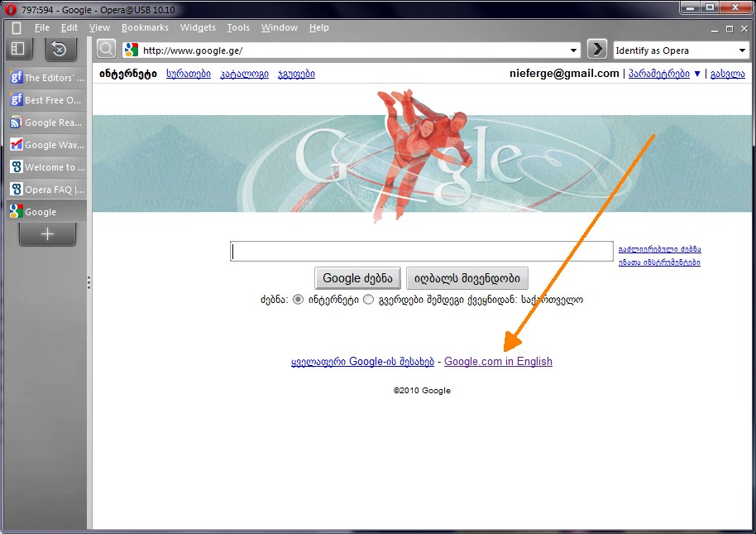Switch to the Google Wave tab
Viewport: 756px width, 534px height.
pyautogui.click(x=47, y=144)
